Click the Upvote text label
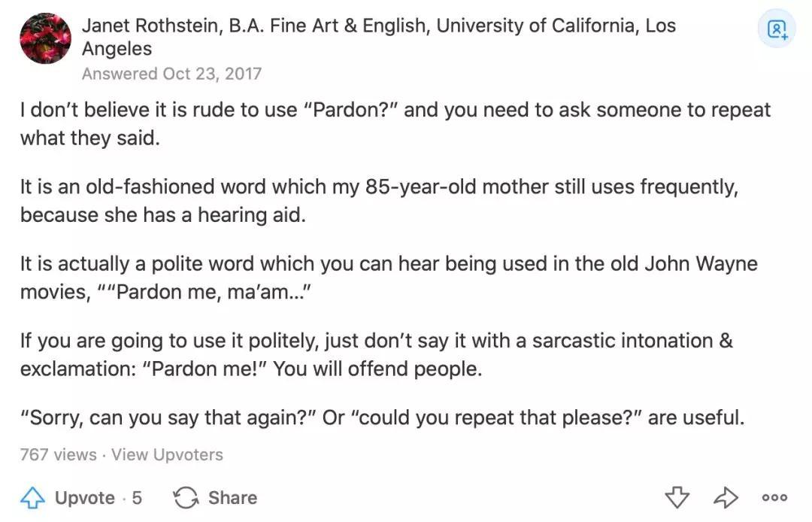The height and width of the screenshot is (522, 812). point(85,498)
